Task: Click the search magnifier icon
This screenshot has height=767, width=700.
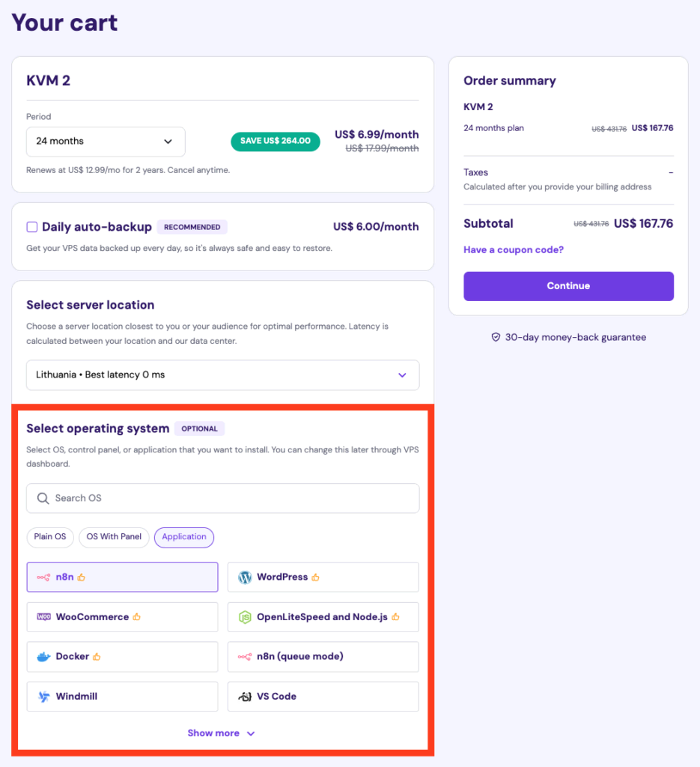Action: click(43, 498)
